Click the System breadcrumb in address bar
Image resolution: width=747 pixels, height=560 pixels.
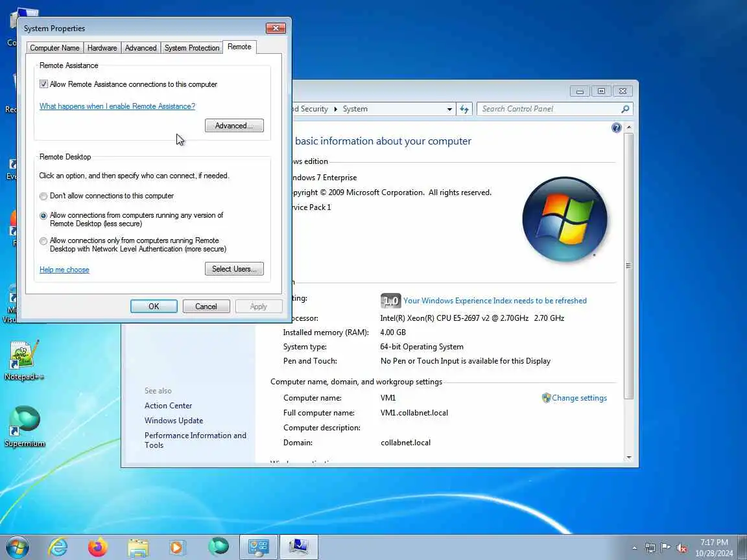355,109
